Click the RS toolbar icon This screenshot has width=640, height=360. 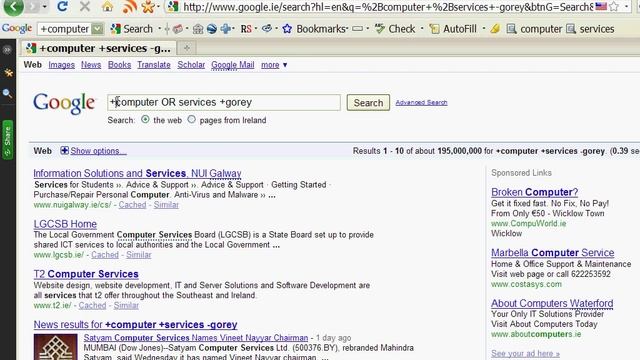246,29
